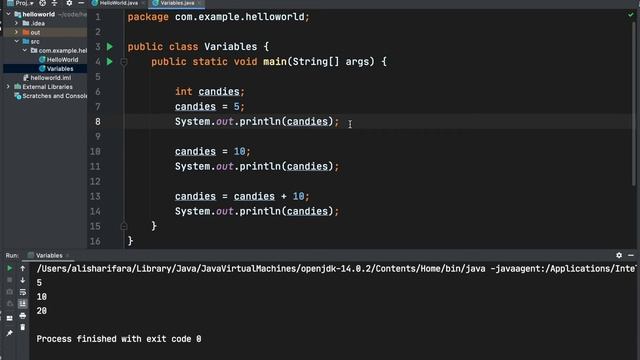Click the green inspection checkmark in editor corner
The image size is (640, 360).
click(x=631, y=15)
